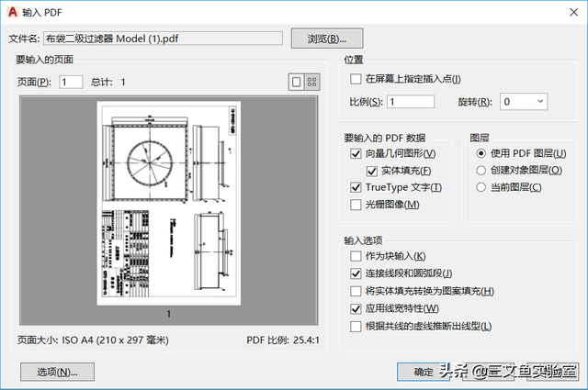Enable 将实体填充转换为图案填充 checkbox

click(356, 291)
